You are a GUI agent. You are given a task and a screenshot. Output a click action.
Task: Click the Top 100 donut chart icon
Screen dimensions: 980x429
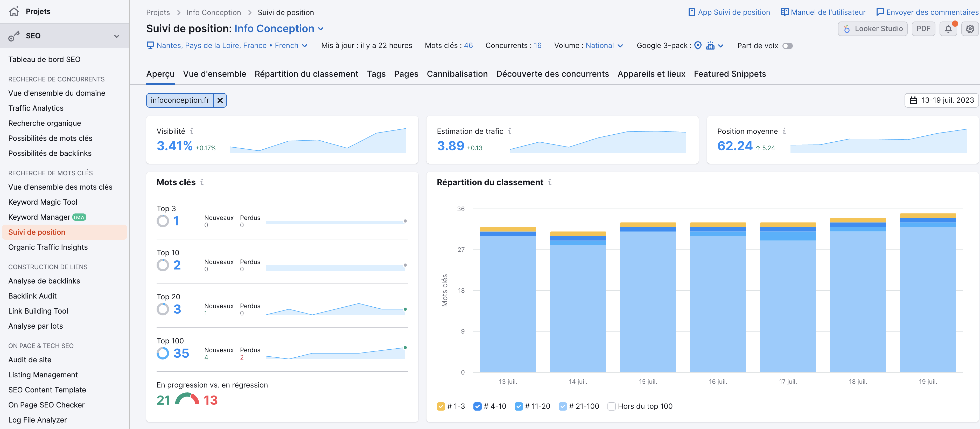(x=163, y=353)
